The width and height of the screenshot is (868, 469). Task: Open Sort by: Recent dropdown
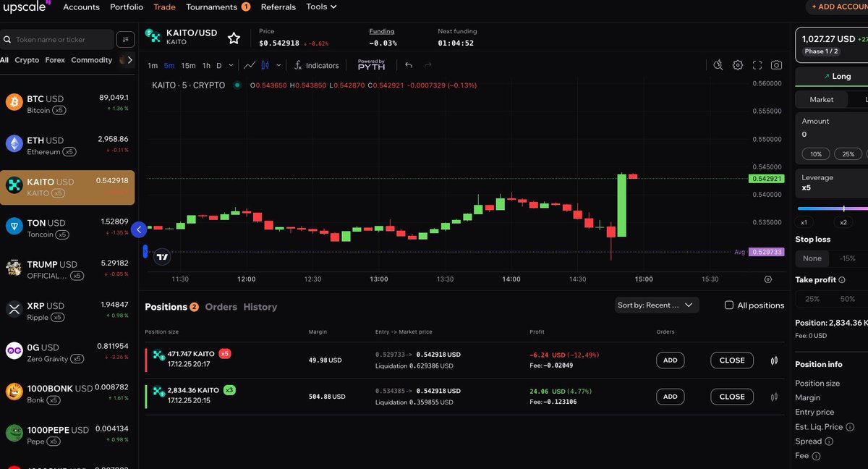pos(656,305)
